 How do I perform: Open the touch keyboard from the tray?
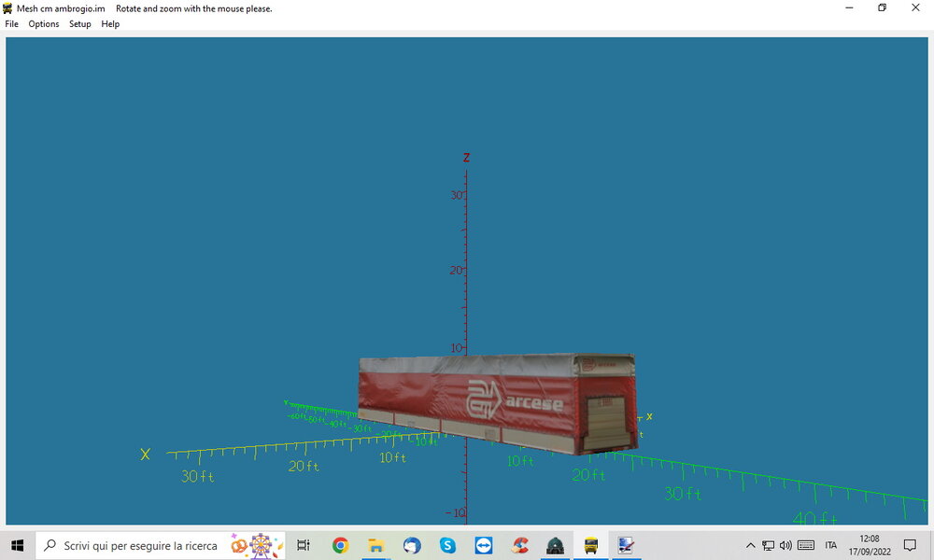(806, 545)
